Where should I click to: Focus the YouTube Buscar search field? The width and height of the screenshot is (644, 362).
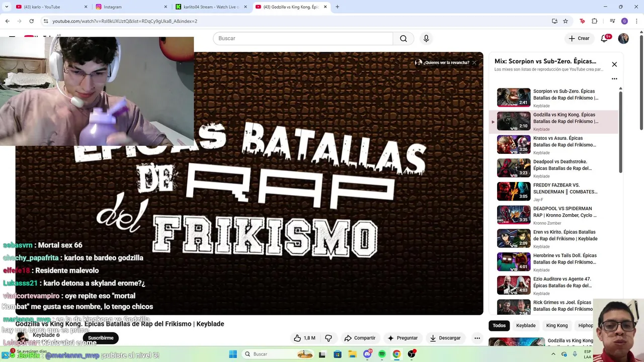pyautogui.click(x=303, y=38)
